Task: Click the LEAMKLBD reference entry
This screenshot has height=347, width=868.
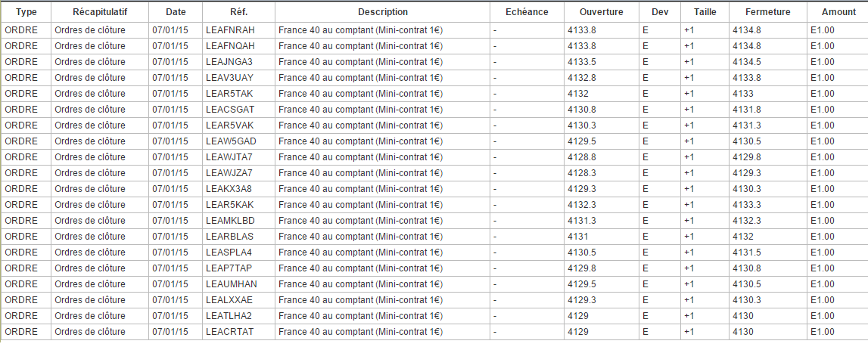Action: click(230, 221)
